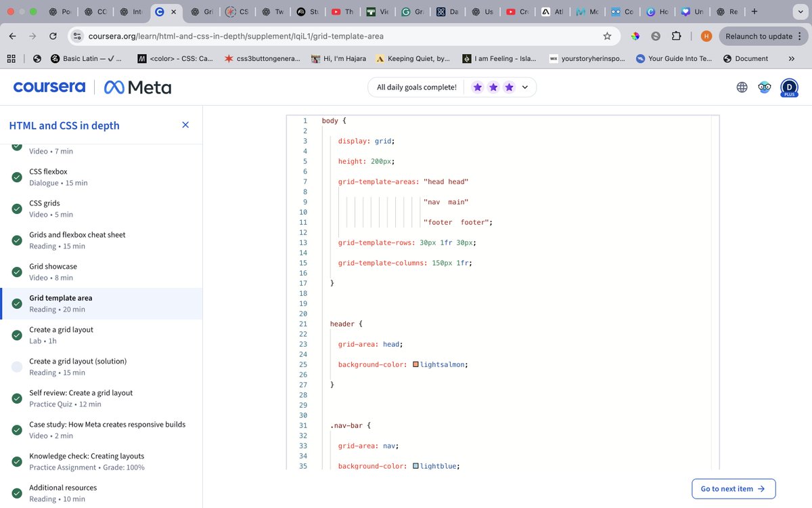The height and width of the screenshot is (508, 812).
Task: Toggle completion on Grid showcase lesson
Action: 16,272
